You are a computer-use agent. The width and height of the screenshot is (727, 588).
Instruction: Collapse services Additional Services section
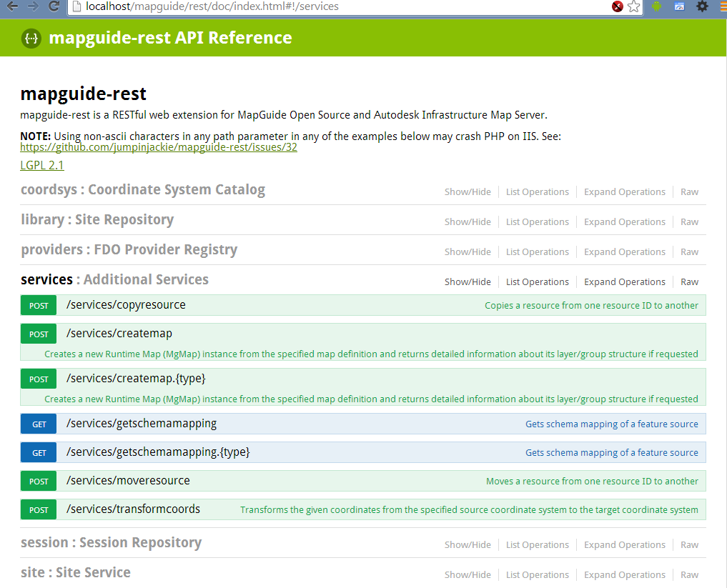114,280
